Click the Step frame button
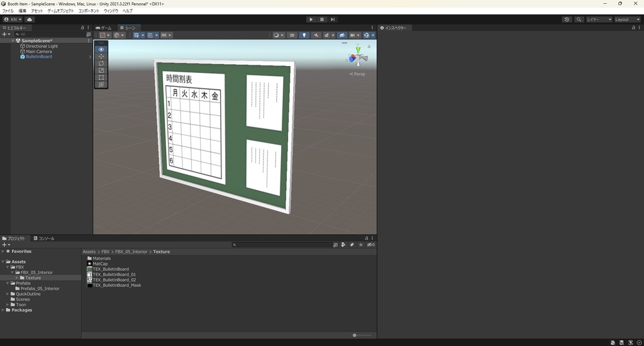 tap(333, 20)
